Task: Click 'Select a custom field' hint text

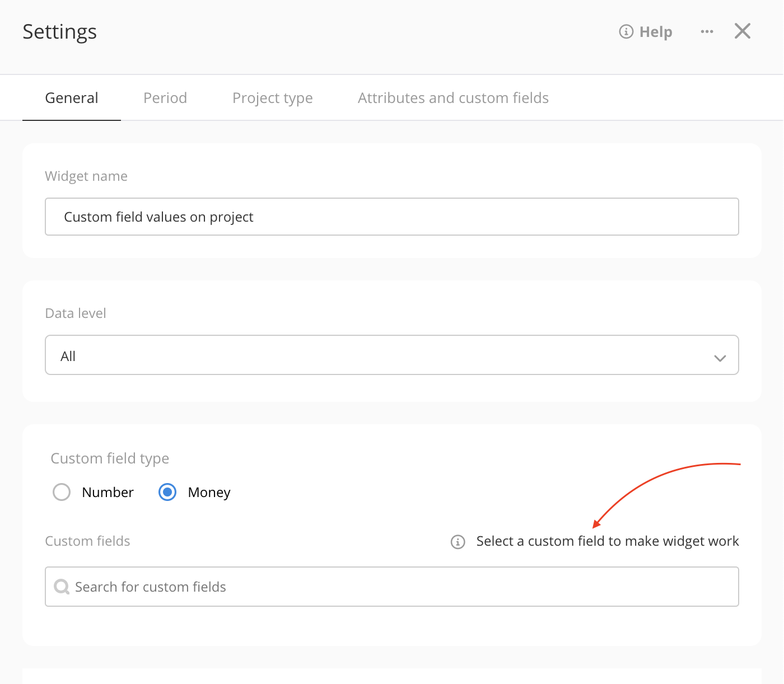Action: click(x=607, y=541)
